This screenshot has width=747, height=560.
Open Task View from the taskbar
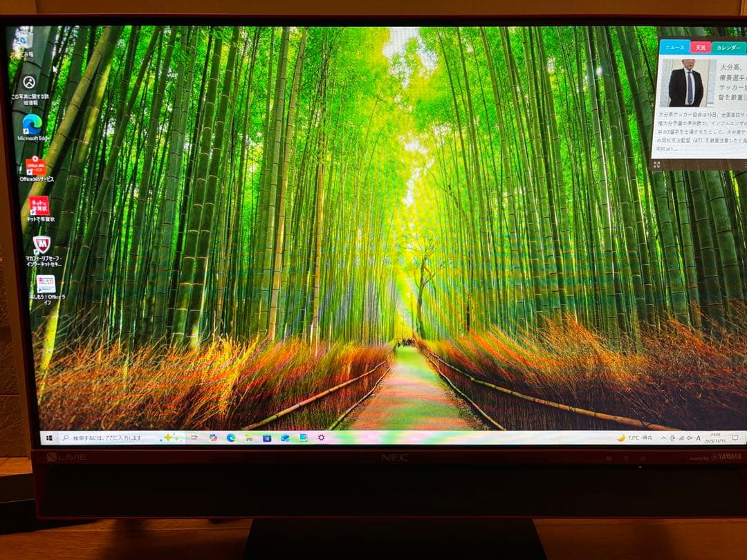tap(194, 438)
